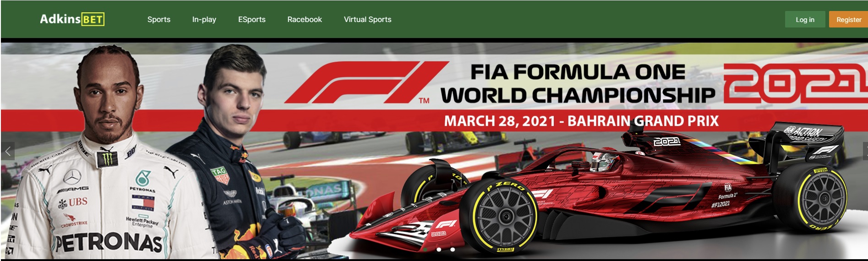Advance to the next banner slide
Screen dimensions: 868x261
865,151
